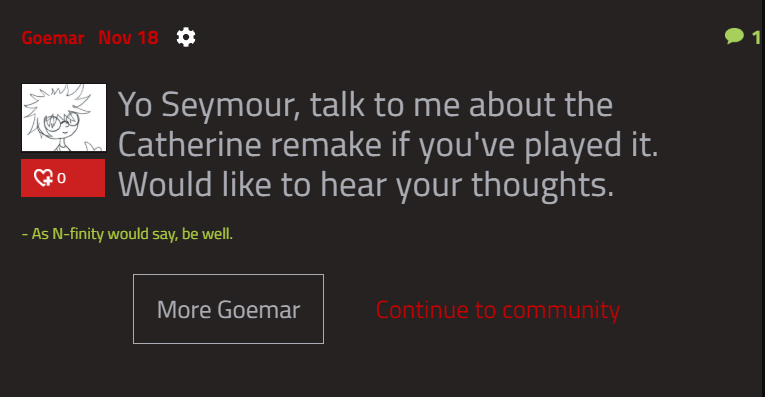This screenshot has width=765, height=397.
Task: Select the like count 0 next to heart
Action: point(61,178)
